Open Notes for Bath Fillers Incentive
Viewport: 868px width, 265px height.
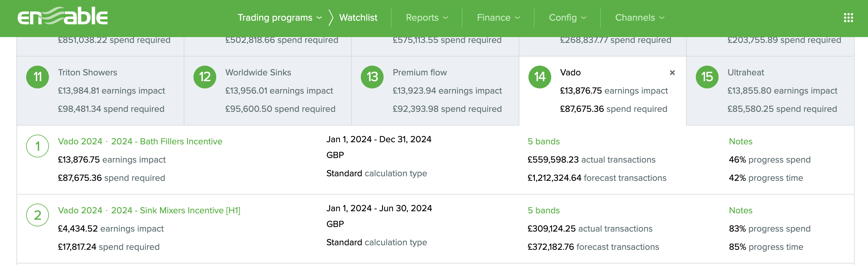(740, 141)
